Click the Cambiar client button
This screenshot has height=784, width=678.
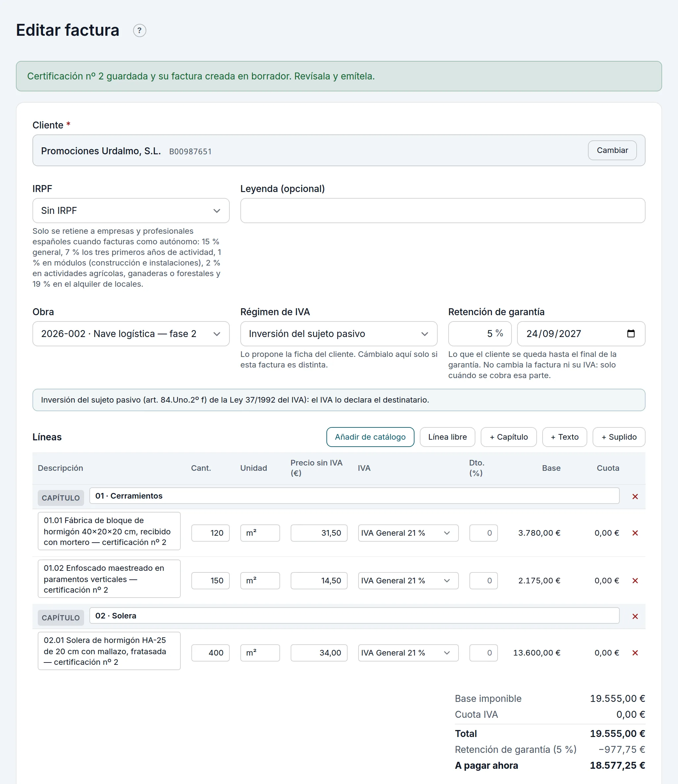612,150
